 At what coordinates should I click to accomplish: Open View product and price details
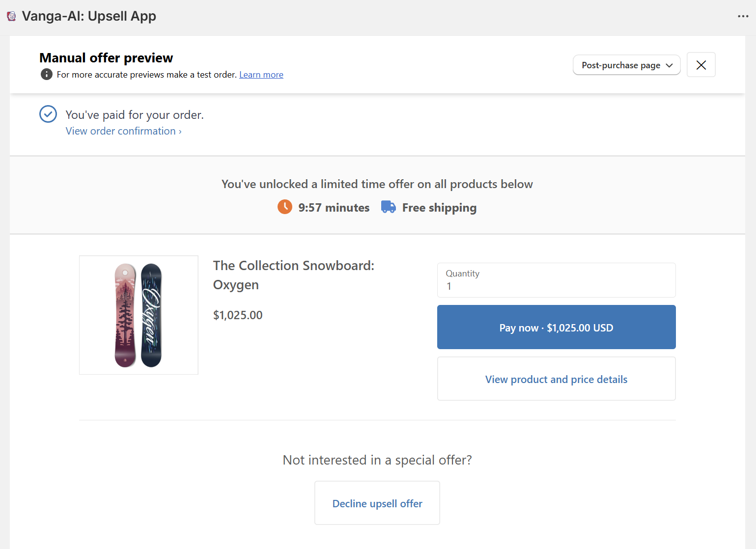coord(556,379)
